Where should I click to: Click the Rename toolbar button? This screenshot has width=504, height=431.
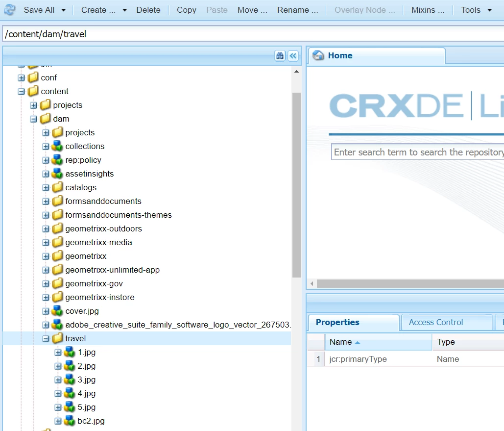coord(298,10)
